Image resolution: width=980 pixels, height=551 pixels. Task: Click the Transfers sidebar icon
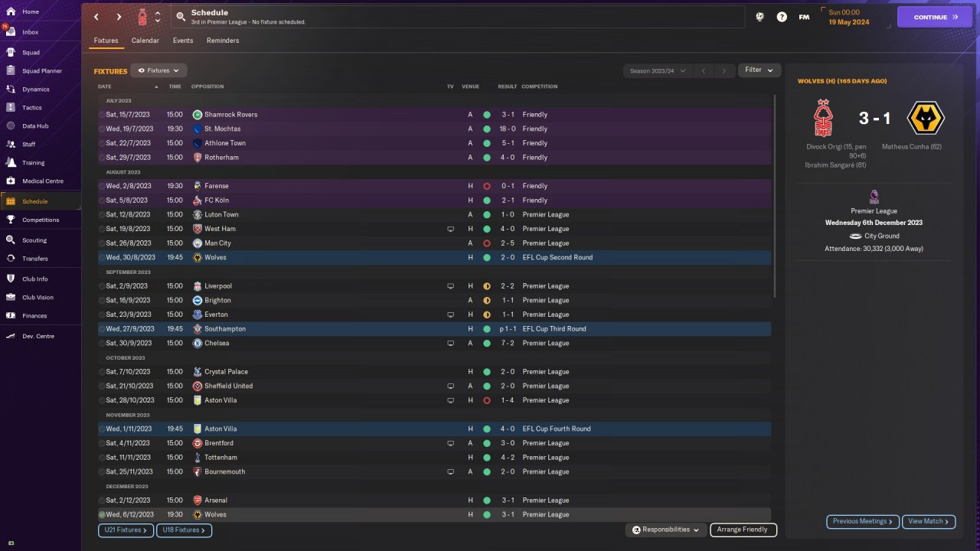point(11,259)
